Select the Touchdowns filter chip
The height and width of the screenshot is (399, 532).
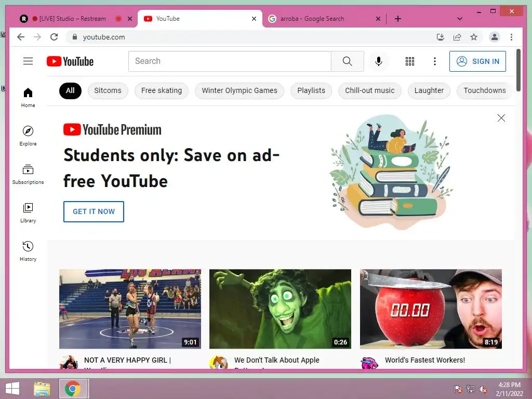tap(485, 90)
